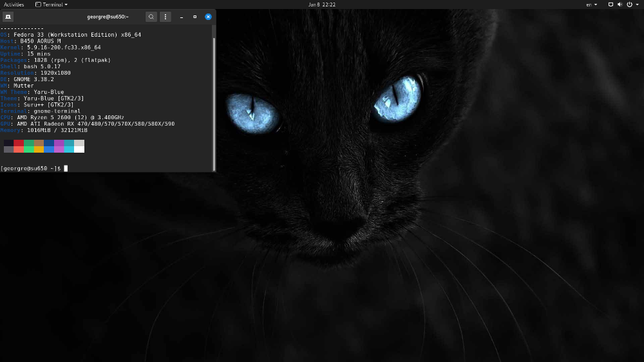The width and height of the screenshot is (644, 362).
Task: Click the DE value 'GNOME 3.38.2'
Action: (33, 79)
